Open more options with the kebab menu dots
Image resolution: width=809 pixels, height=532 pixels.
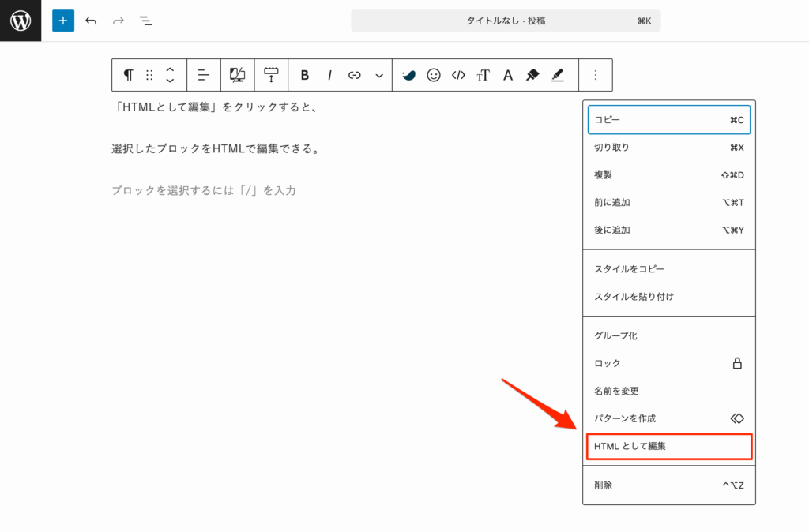(595, 74)
